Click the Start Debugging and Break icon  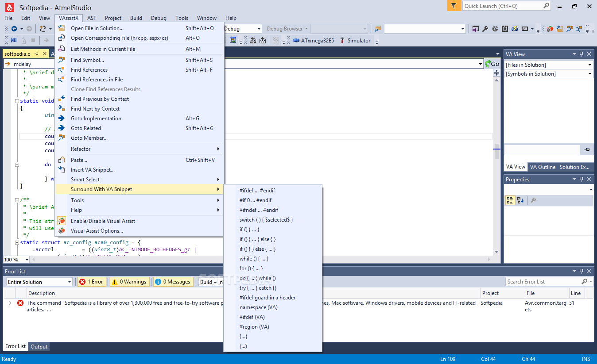[x=14, y=40]
